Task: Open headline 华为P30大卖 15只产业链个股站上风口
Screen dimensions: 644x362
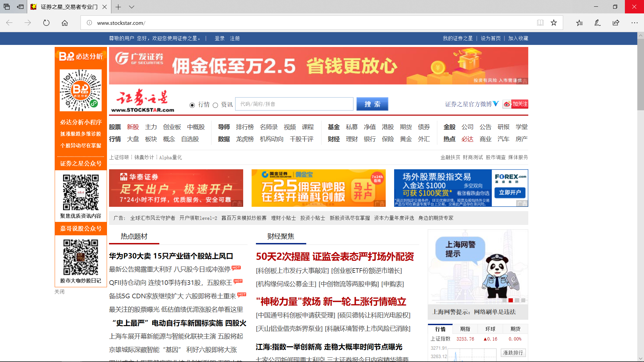Action: click(x=171, y=256)
